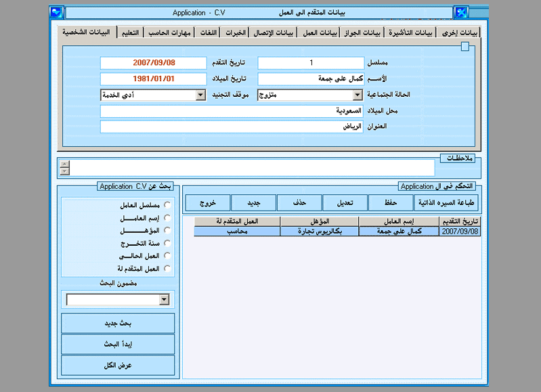
Task: Click the تعديل edit button
Action: pos(345,203)
